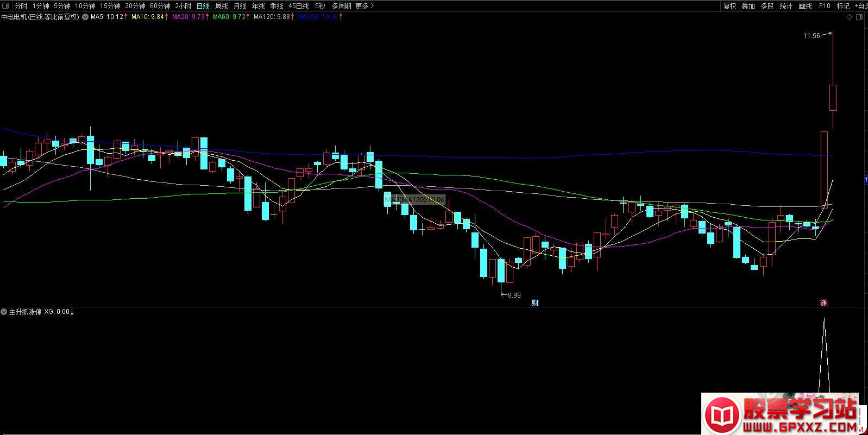Click the 财 financial marker icon

point(535,303)
